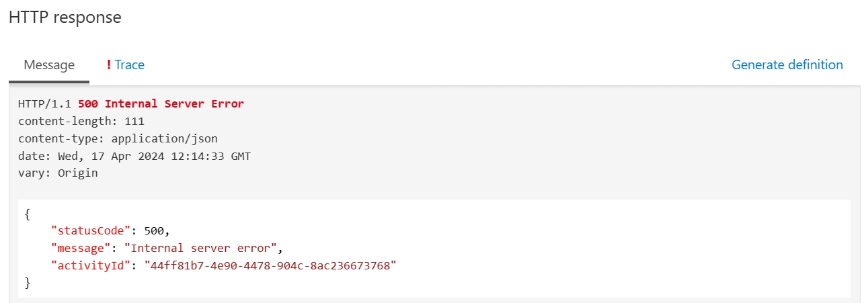Screen dimensions: 868x303
Task: Switch to the Message tab
Action: tap(49, 65)
